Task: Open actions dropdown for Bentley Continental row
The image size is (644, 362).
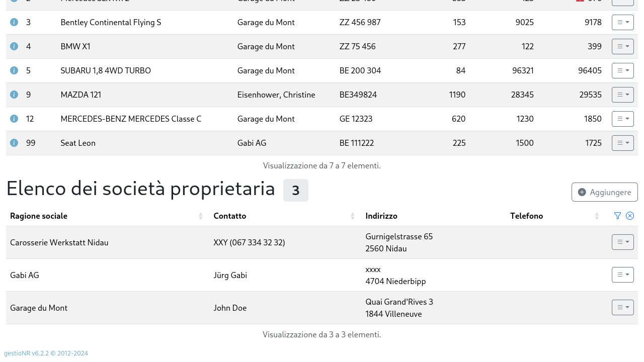Action: pos(623,22)
